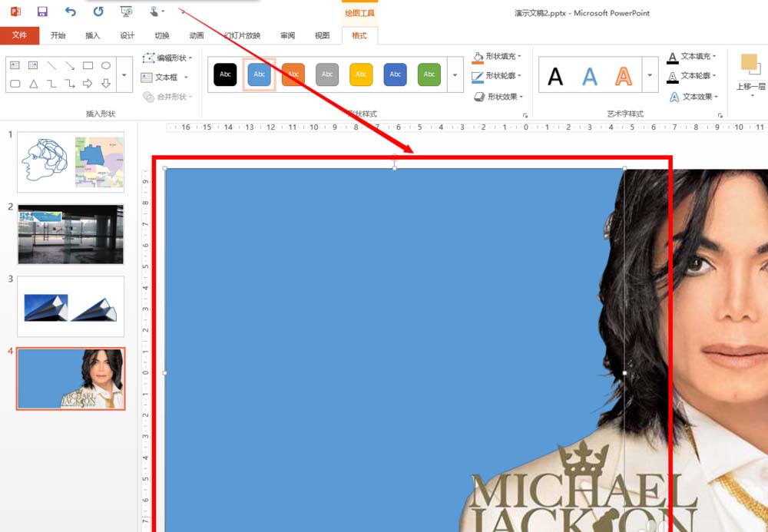Select the diagonal line shape
Viewport: 768px width, 532px height.
click(x=51, y=65)
